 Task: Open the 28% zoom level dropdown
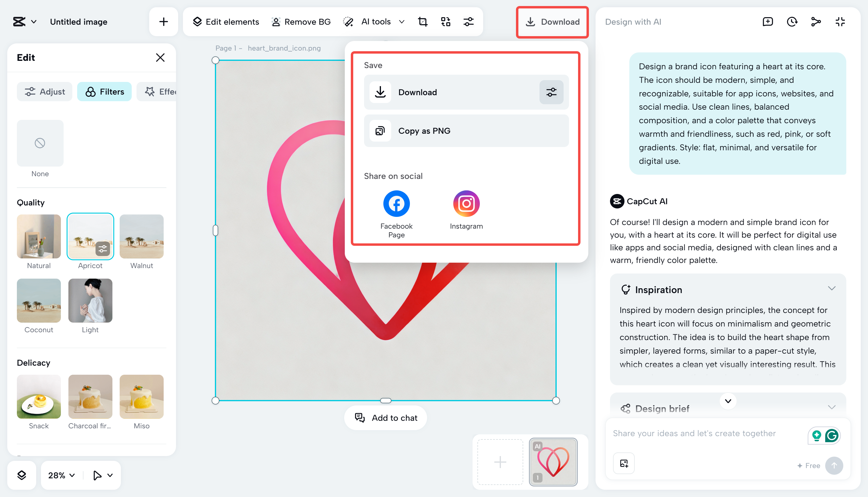[x=61, y=475]
